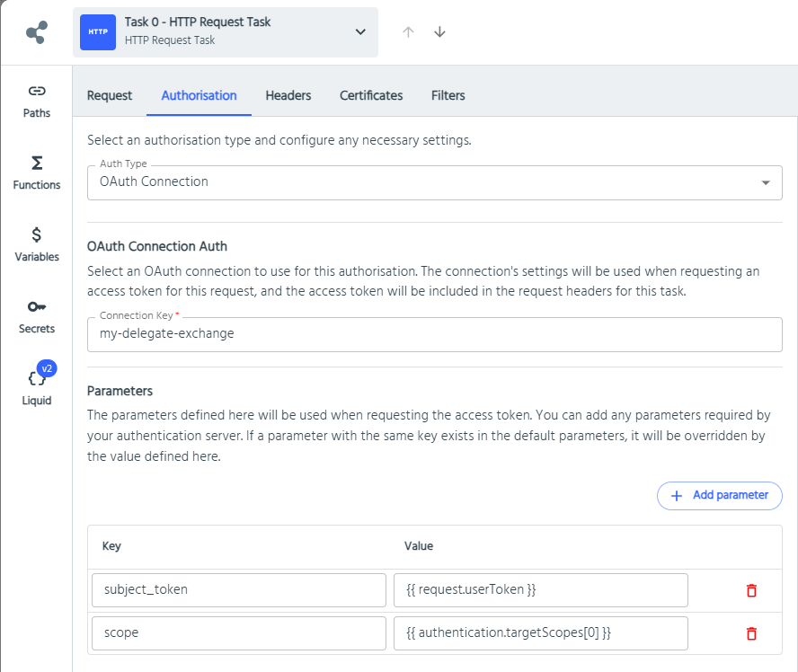
Task: Expand the Task 0 selector chevron
Action: point(360,32)
